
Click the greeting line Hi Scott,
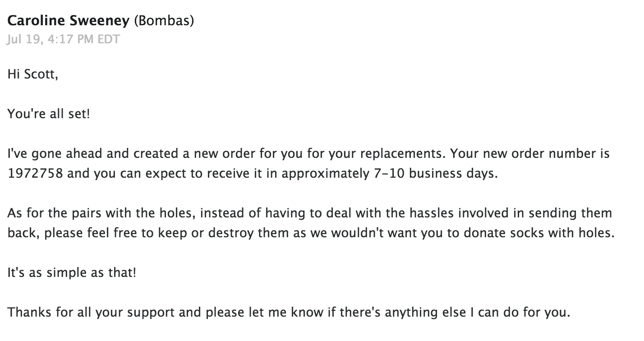point(33,75)
